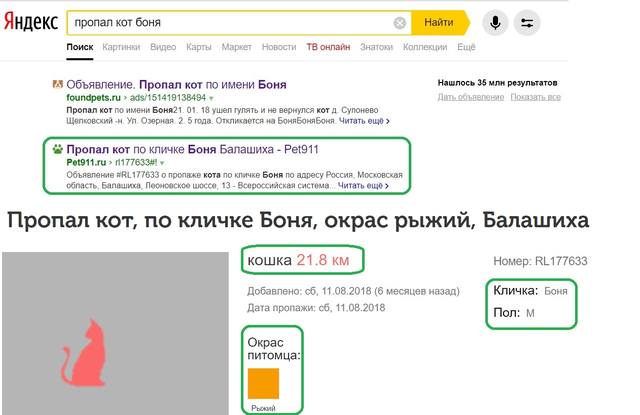Click the 'кошка 21.8 км' text
The width and height of the screenshot is (640, 415).
coord(298,260)
